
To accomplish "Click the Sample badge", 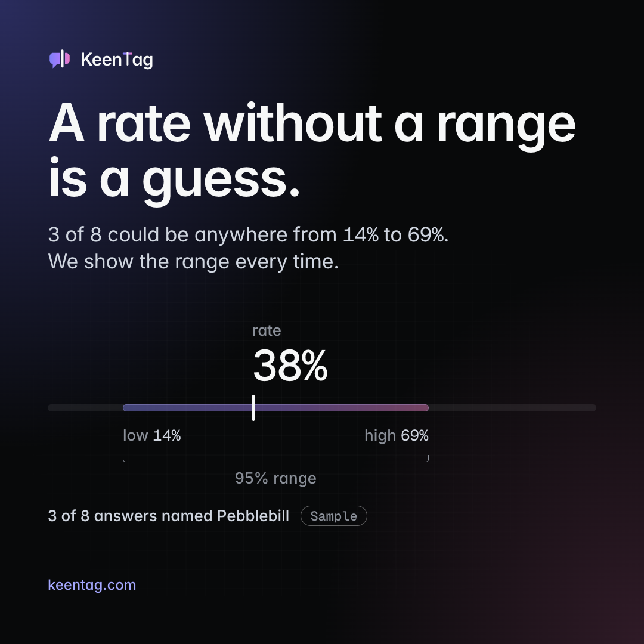I will [x=333, y=516].
